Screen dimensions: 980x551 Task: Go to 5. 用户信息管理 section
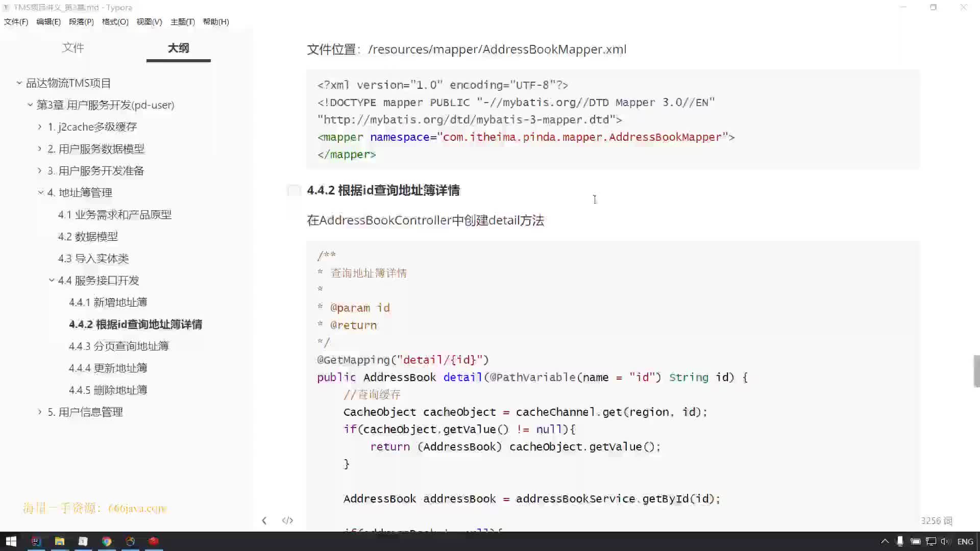[x=85, y=412]
